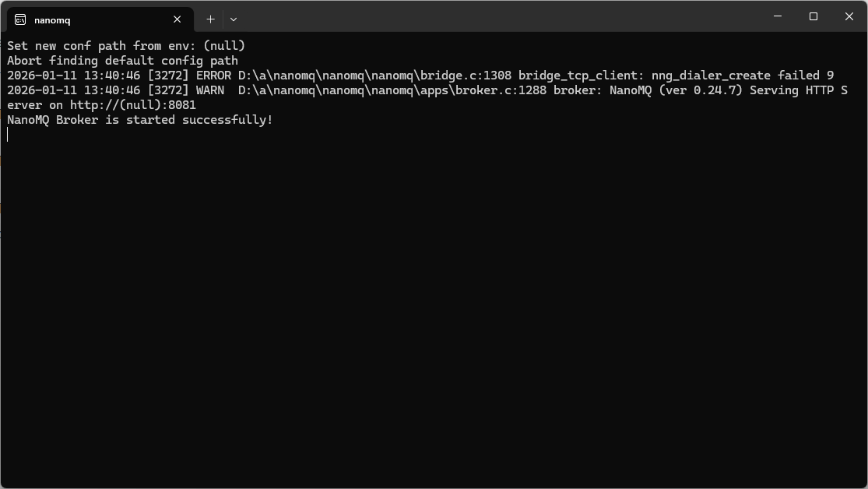Click the WARN label in the log
The width and height of the screenshot is (868, 489).
pyautogui.click(x=210, y=90)
